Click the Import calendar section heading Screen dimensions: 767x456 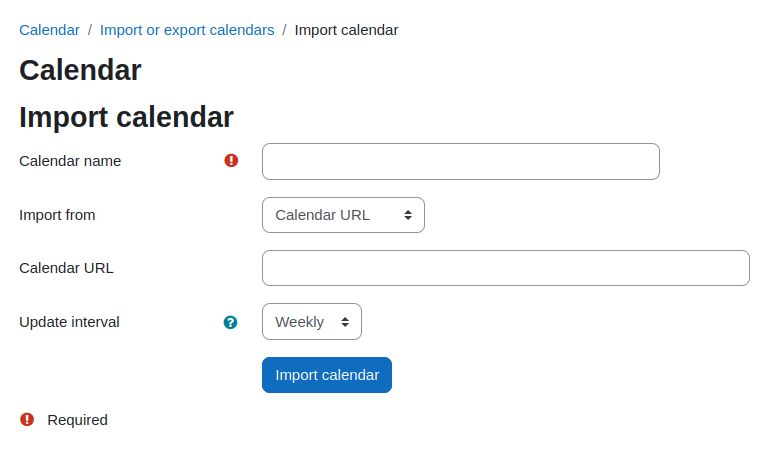(x=126, y=117)
